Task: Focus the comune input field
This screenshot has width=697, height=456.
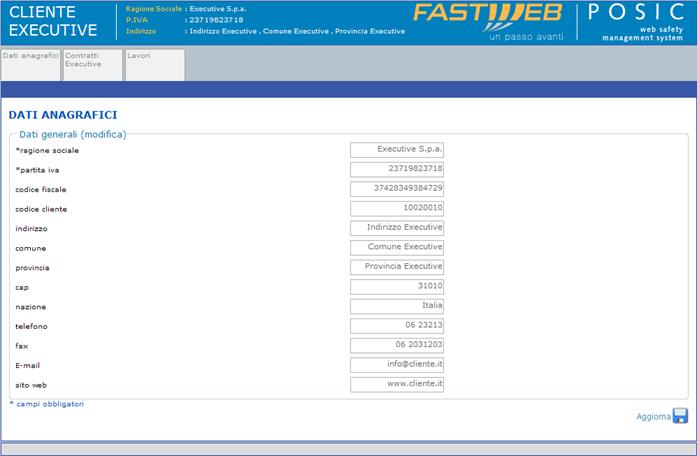Action: (397, 248)
